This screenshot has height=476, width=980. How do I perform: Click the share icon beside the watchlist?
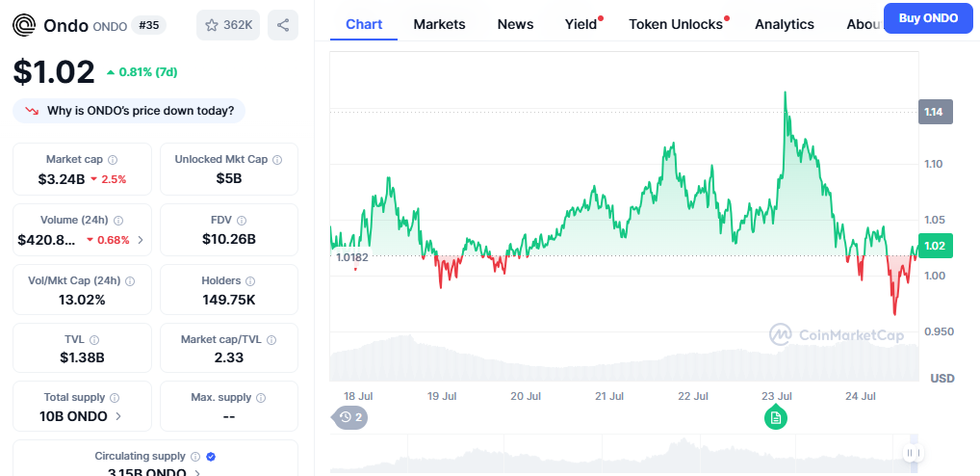point(282,25)
